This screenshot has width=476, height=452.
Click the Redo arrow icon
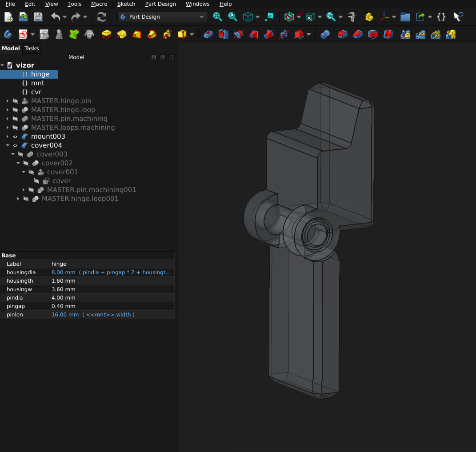pos(76,17)
